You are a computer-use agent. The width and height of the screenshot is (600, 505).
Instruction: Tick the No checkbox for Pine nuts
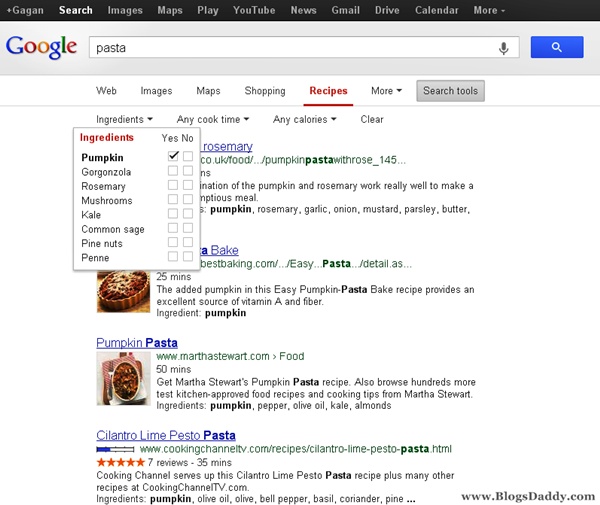[188, 242]
